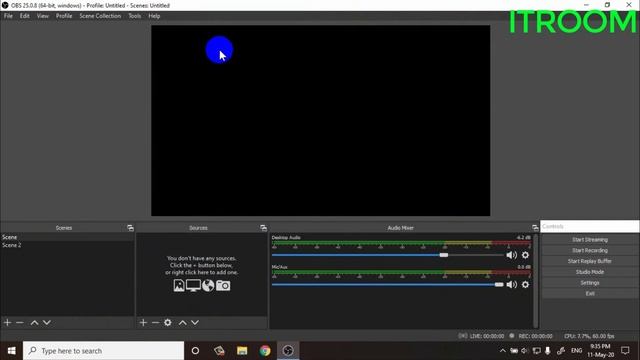The height and width of the screenshot is (360, 640).
Task: Remove the selected scene with the minus icon
Action: 20,322
